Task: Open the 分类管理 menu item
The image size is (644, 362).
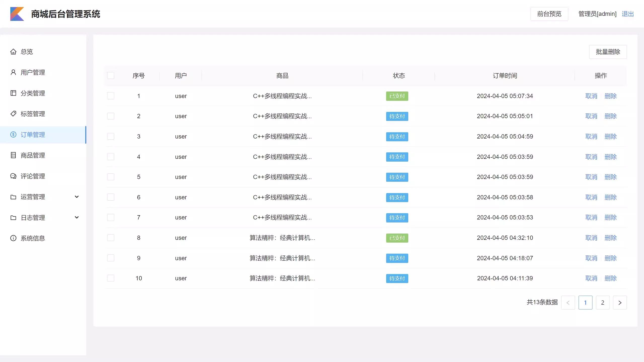Action: pos(43,93)
